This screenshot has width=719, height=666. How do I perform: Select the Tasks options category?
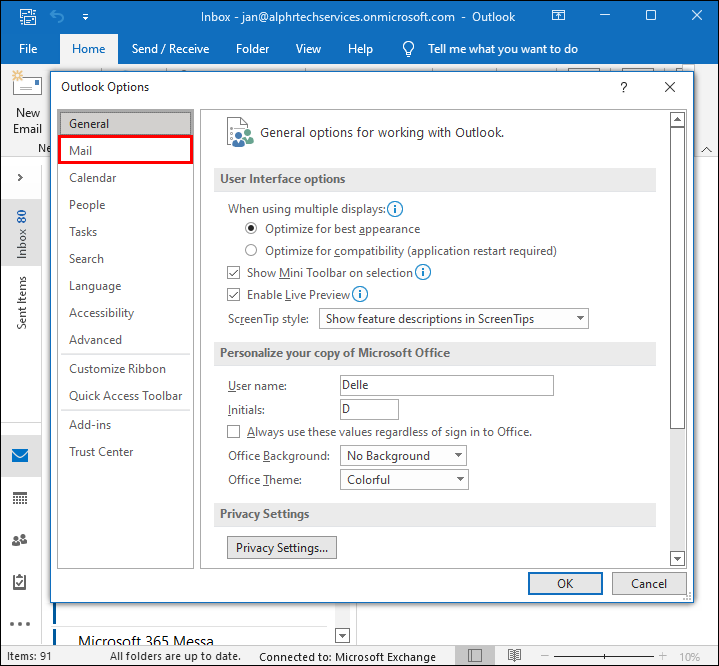point(125,232)
